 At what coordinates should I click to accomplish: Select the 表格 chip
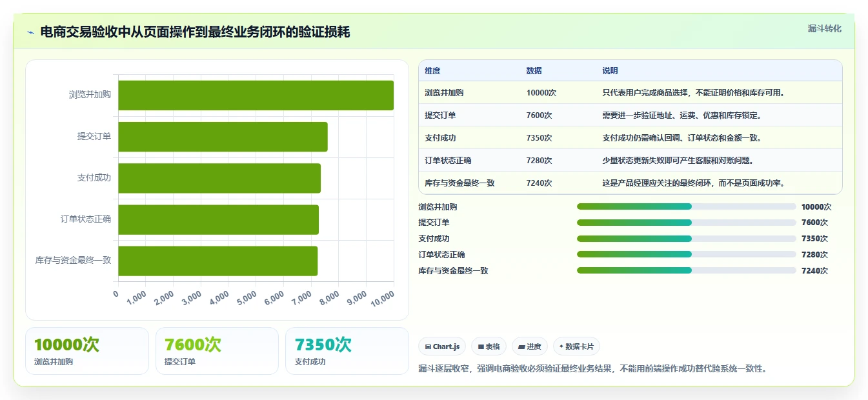coord(489,346)
